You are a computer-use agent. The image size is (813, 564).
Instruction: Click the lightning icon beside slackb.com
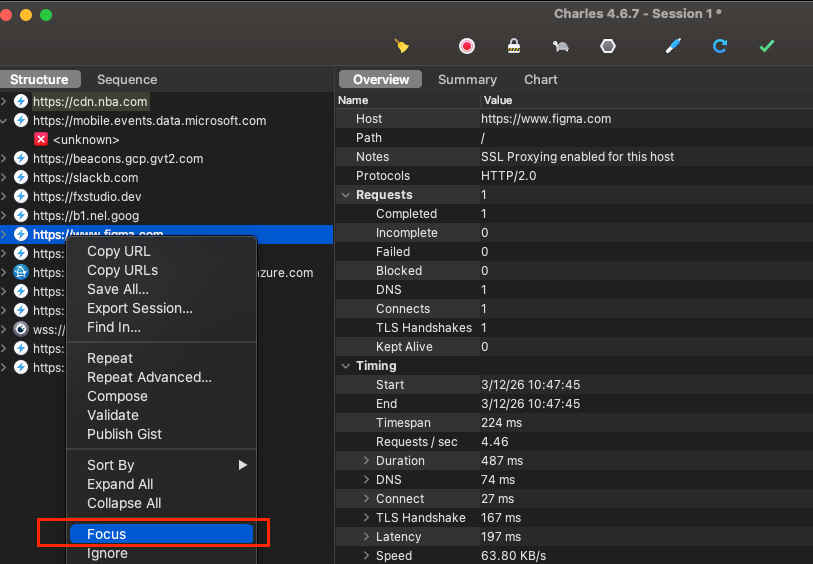(x=21, y=178)
